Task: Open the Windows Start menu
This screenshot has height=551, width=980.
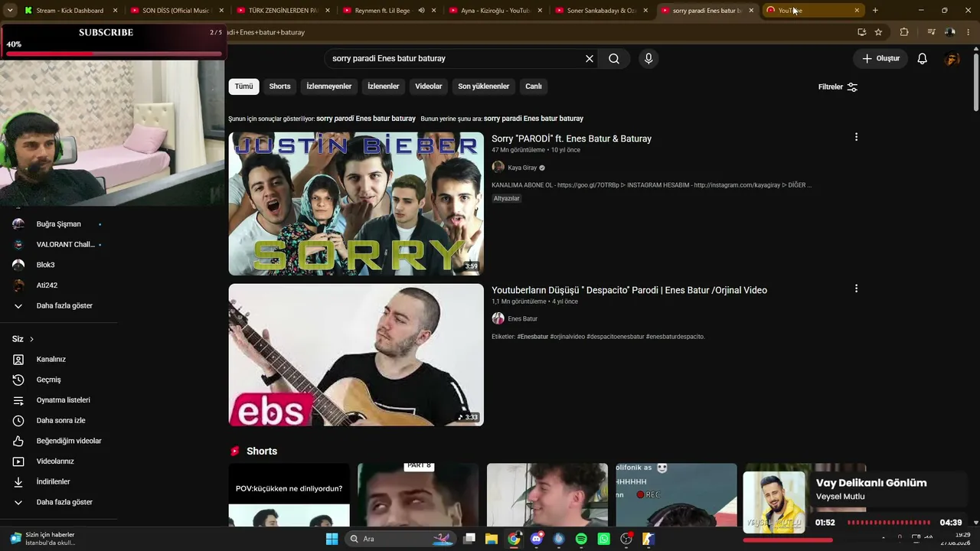Action: 332,539
